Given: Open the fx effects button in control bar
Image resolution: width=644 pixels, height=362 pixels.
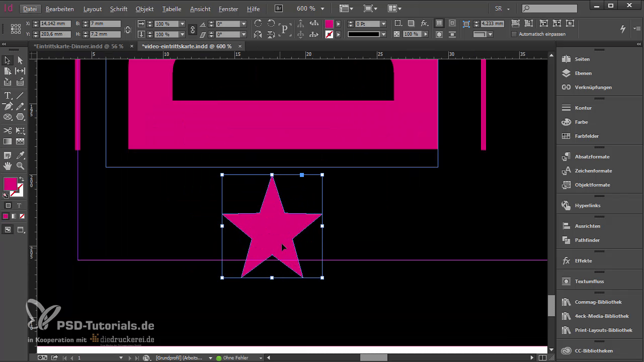Looking at the screenshot, I should (424, 24).
